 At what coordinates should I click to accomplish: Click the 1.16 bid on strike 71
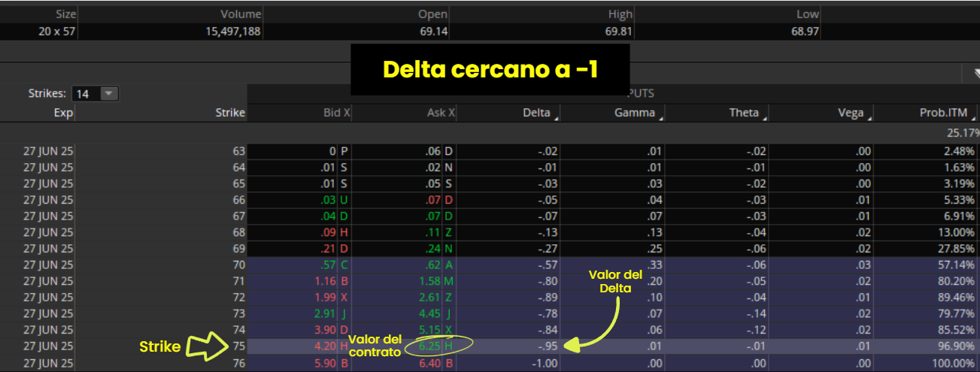coord(324,281)
